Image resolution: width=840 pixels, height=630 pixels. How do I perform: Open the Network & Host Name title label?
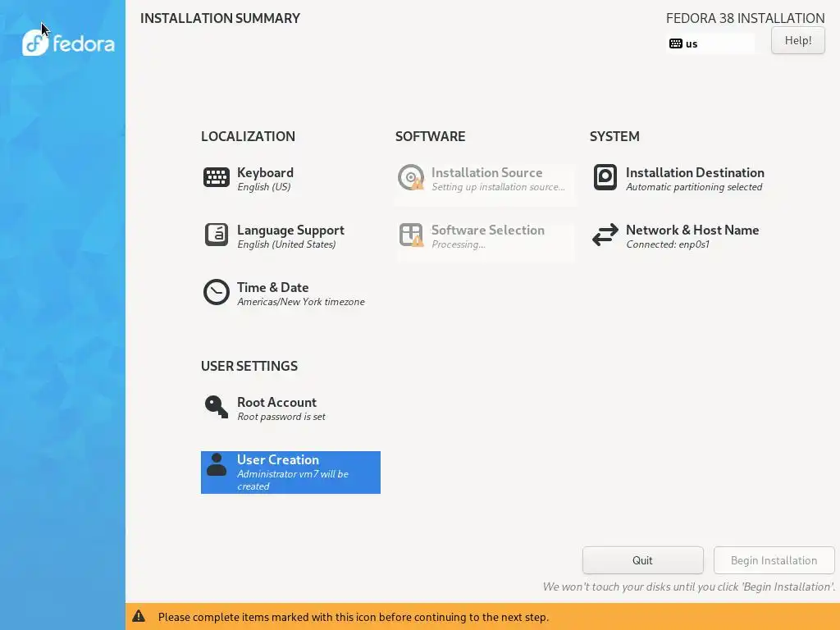click(x=692, y=230)
